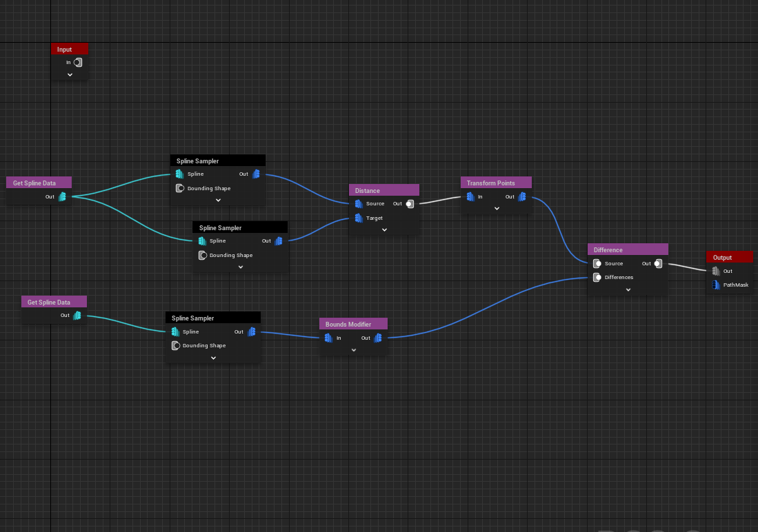Click the In pin on Bounds Modifier node
This screenshot has width=758, height=532.
(329, 338)
